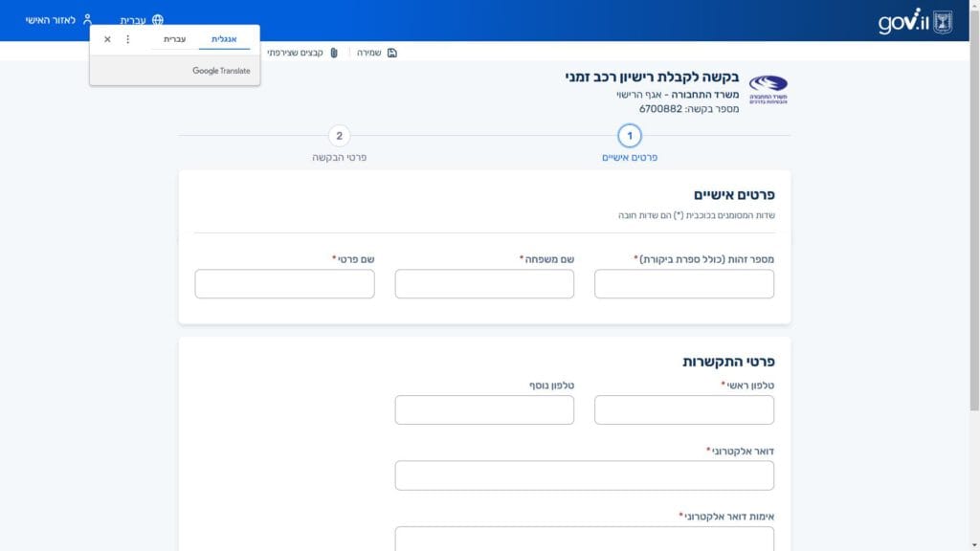Image resolution: width=980 pixels, height=551 pixels.
Task: Click the אימות דואר אלקטרוני field
Action: tap(584, 539)
